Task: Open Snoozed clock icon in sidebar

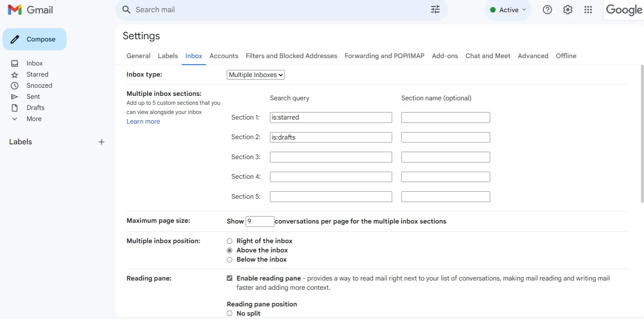Action: pos(15,86)
